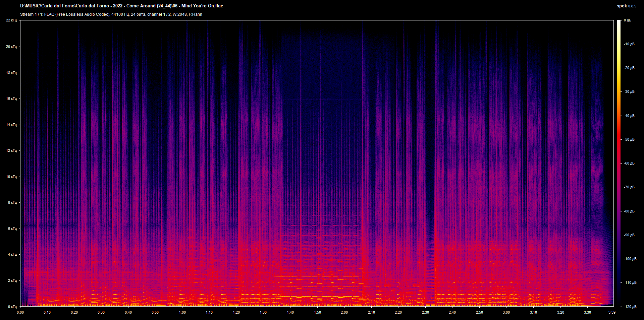Click the 4 кГц frequency axis label
644x320 pixels.
[x=12, y=254]
